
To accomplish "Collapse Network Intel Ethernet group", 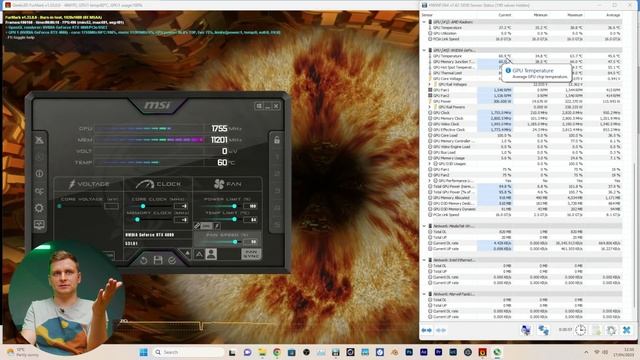I will tap(424, 260).
